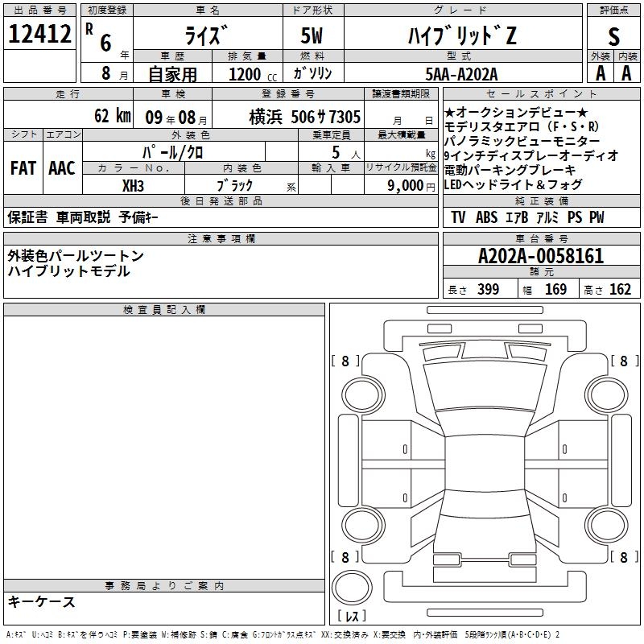Image resolution: width=644 pixels, height=644 pixels.
Task: Click the seating capacity value 5 人
Action: tap(346, 152)
